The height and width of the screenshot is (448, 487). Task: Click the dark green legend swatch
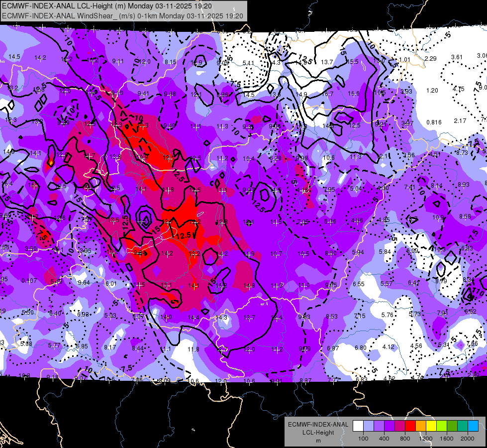click(x=452, y=426)
